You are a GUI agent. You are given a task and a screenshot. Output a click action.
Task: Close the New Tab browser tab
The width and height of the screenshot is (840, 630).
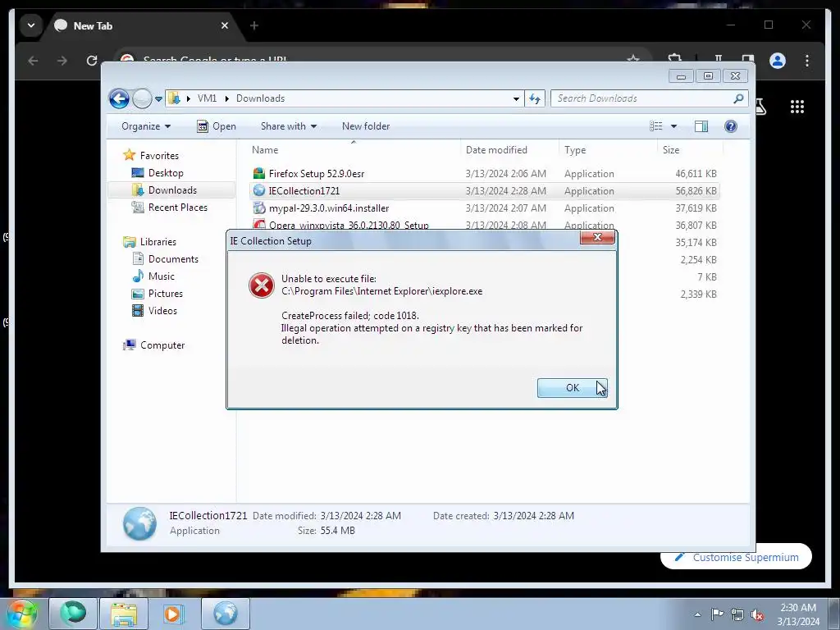pos(225,25)
